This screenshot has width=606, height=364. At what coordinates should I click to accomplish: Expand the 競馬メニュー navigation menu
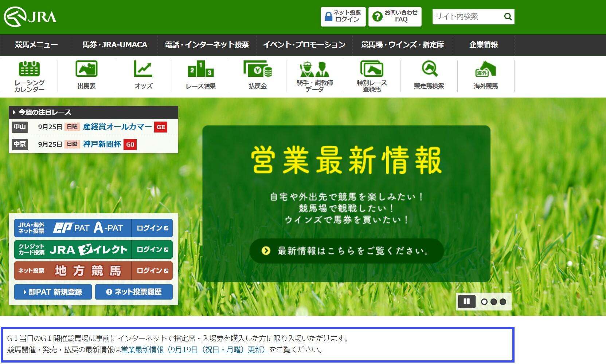coord(36,45)
